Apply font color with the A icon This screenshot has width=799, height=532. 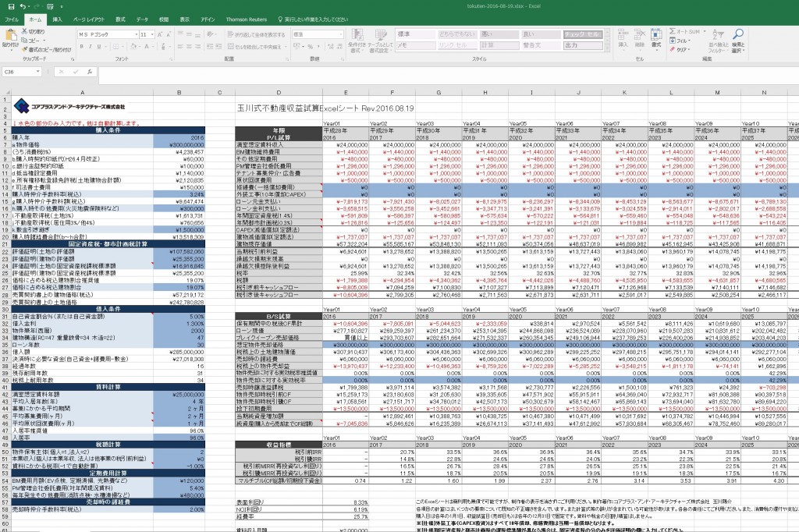(x=147, y=46)
